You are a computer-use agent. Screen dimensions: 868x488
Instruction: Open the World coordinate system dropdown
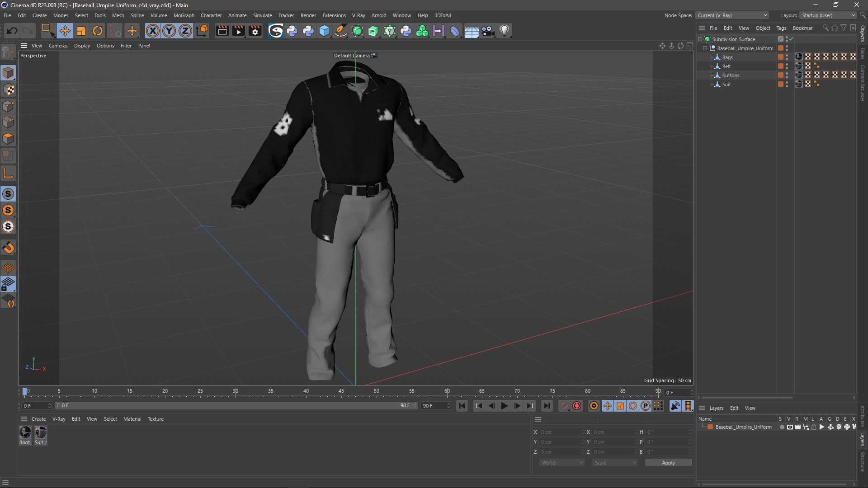[562, 463]
